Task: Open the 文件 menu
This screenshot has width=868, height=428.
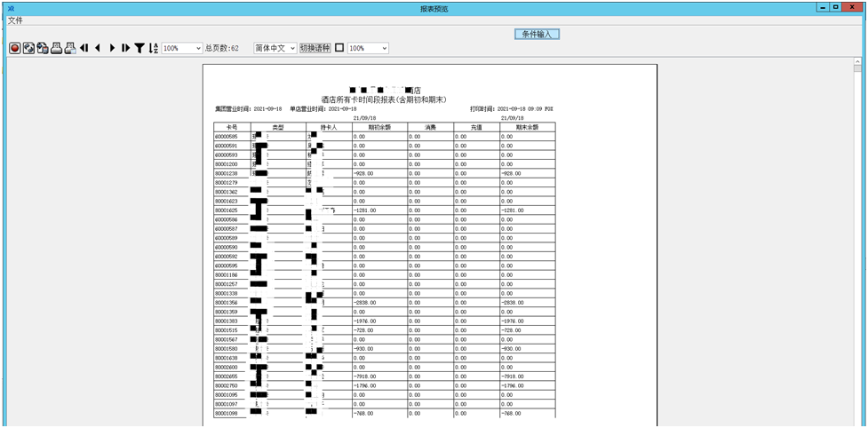Action: point(15,20)
